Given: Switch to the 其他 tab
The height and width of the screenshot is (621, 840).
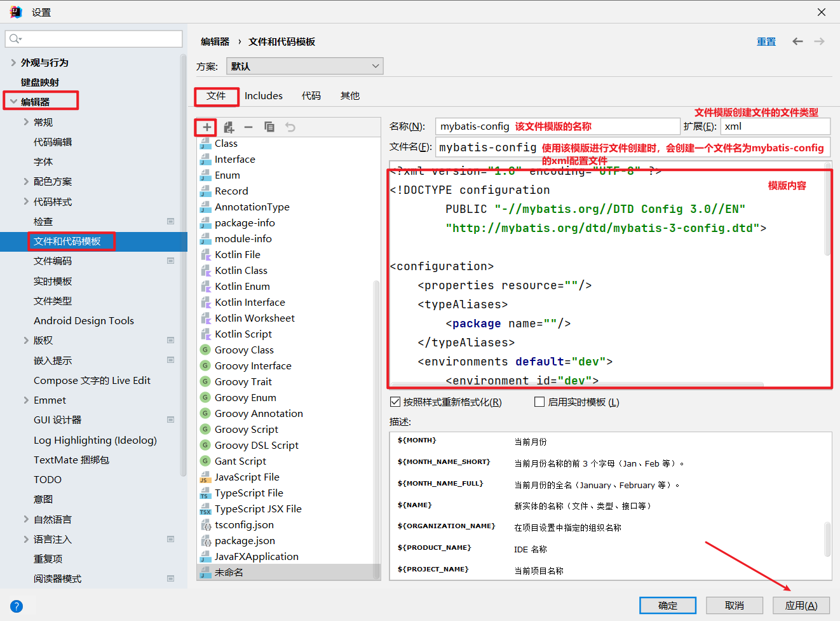Looking at the screenshot, I should (350, 96).
